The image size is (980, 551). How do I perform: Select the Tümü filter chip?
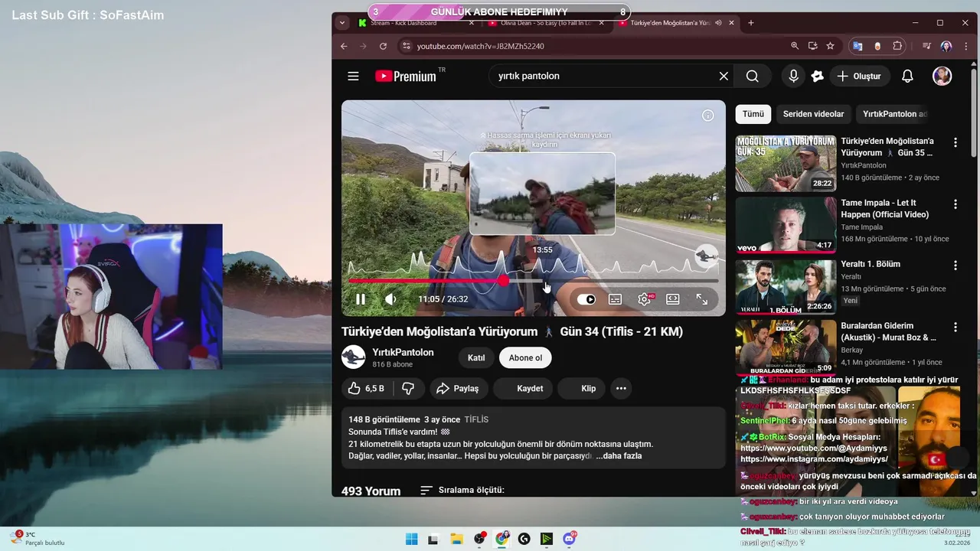coord(753,114)
